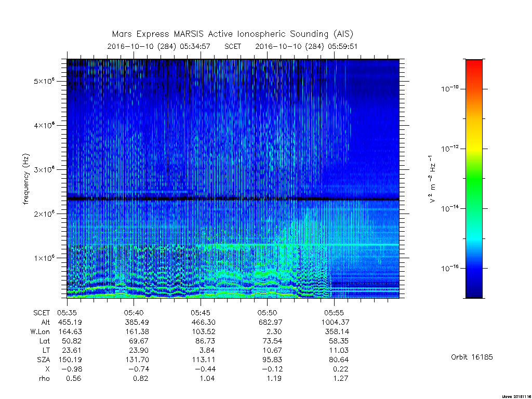Image resolution: width=532 pixels, height=399 pixels.
Task: Click altitude value 682.97
Action: [270, 322]
